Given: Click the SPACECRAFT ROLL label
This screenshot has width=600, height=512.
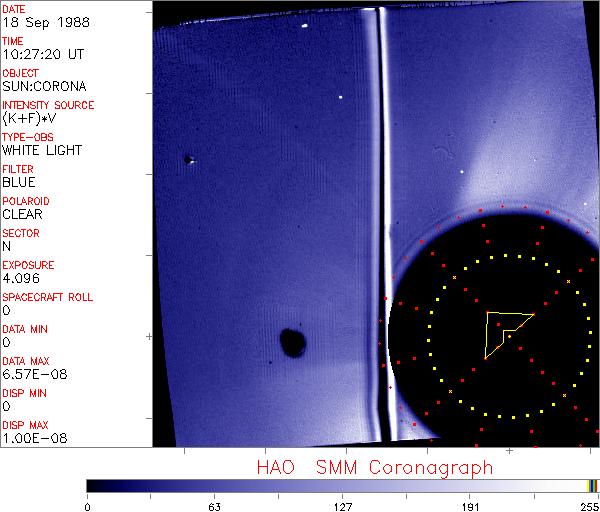Looking at the screenshot, I should click(x=47, y=298).
